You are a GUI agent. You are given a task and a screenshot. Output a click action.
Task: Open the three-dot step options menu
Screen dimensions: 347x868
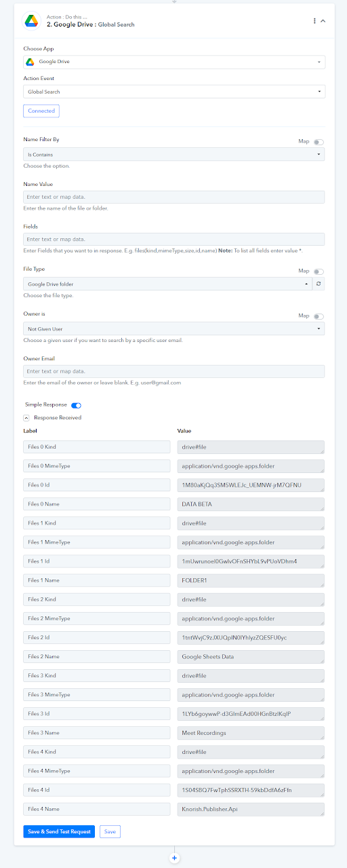pos(314,21)
